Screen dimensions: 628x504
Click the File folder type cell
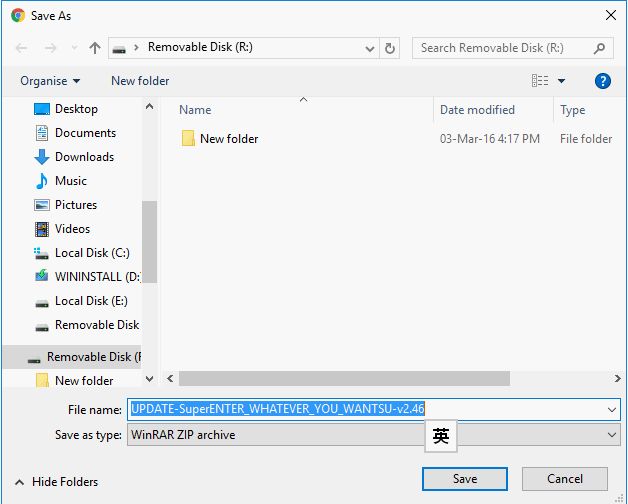(x=586, y=139)
